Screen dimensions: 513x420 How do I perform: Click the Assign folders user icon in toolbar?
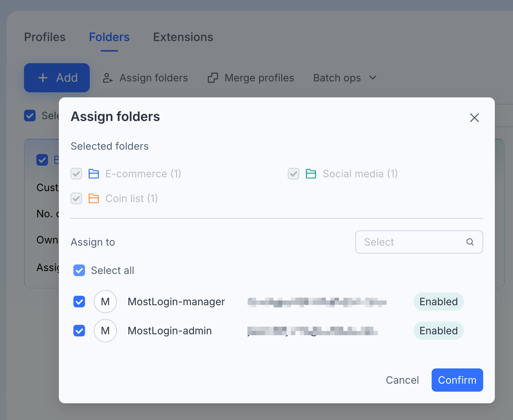tap(108, 78)
